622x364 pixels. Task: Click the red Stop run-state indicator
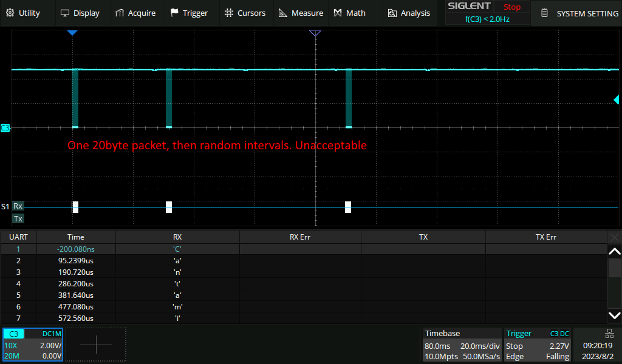511,7
